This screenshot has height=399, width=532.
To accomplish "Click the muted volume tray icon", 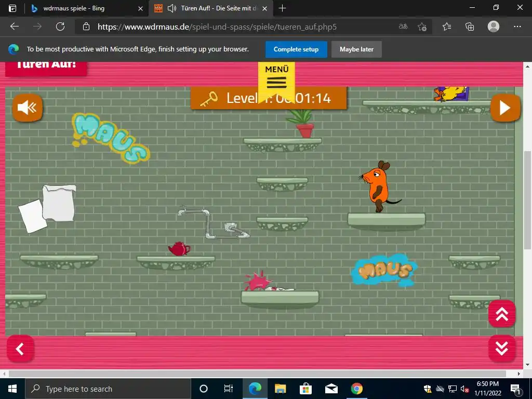I will click(x=464, y=389).
